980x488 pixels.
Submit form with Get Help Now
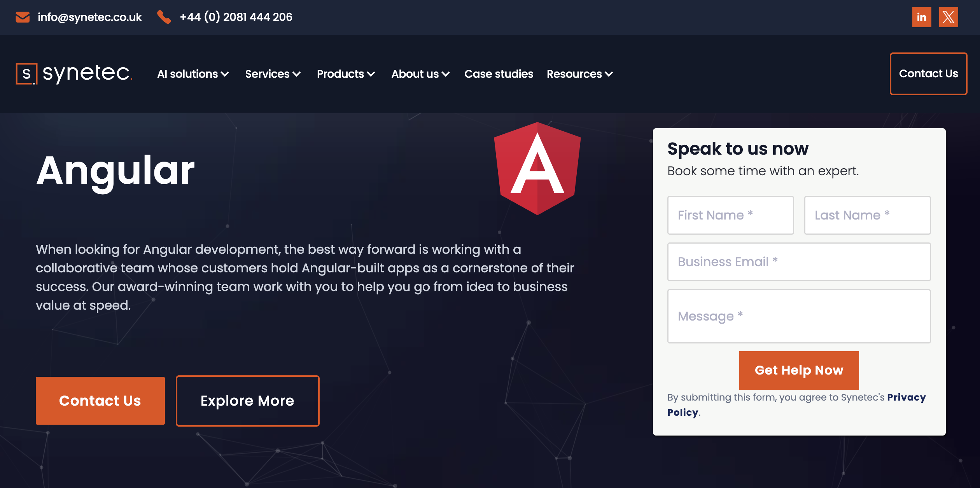[x=799, y=370]
